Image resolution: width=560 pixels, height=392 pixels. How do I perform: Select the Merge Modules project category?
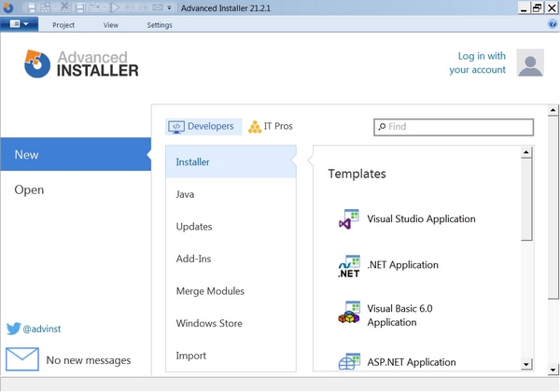pyautogui.click(x=231, y=291)
